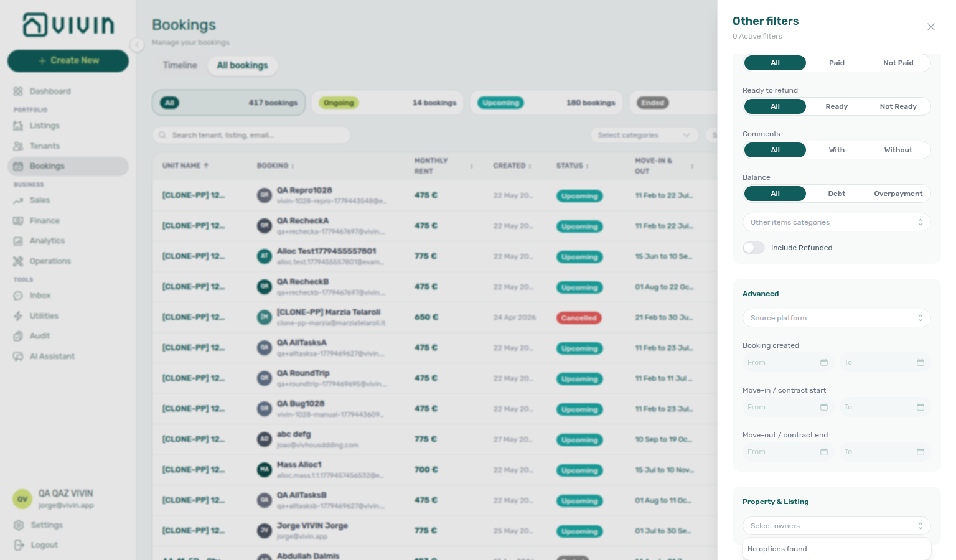Choose Overpayment under Balance
The image size is (956, 560).
(x=898, y=194)
